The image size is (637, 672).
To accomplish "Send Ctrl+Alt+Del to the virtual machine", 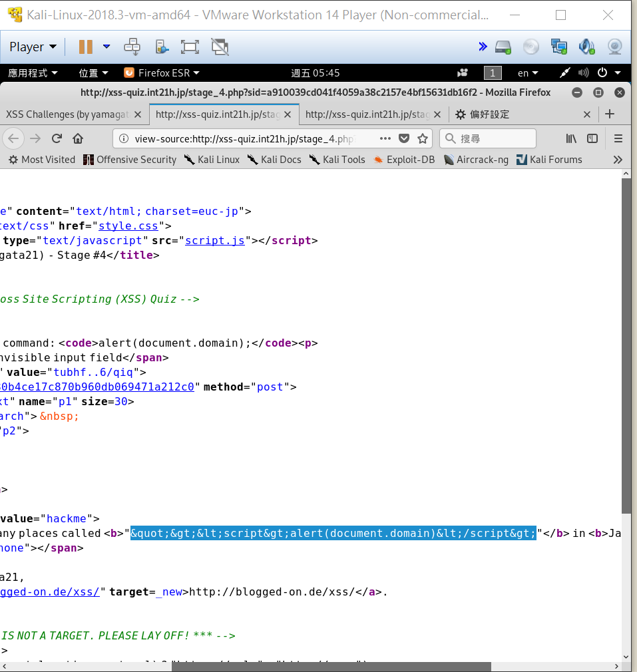I will [132, 47].
